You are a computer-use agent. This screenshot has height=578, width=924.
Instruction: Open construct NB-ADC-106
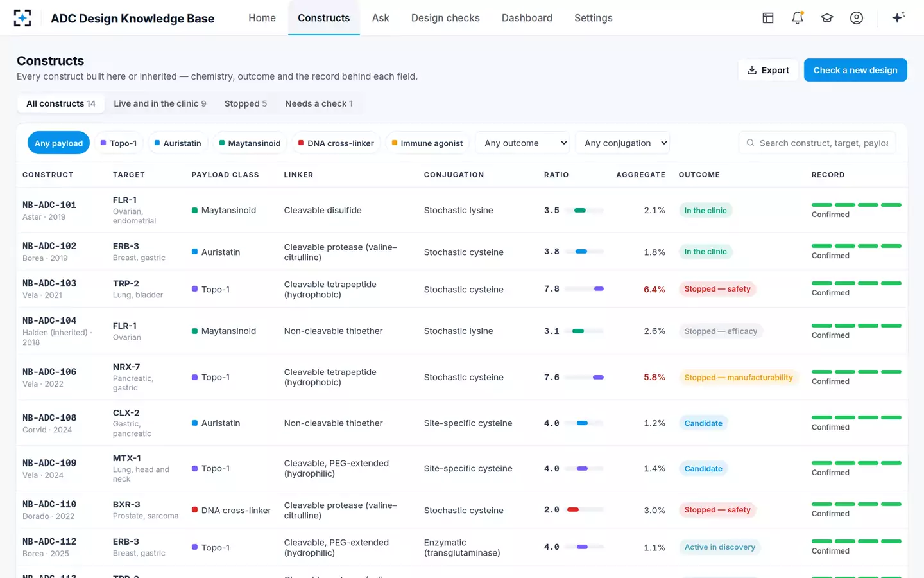coord(49,372)
